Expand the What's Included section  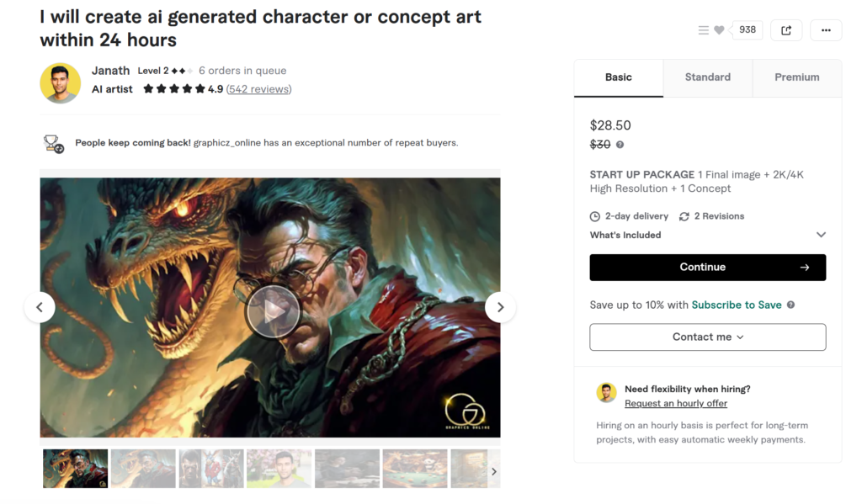821,235
